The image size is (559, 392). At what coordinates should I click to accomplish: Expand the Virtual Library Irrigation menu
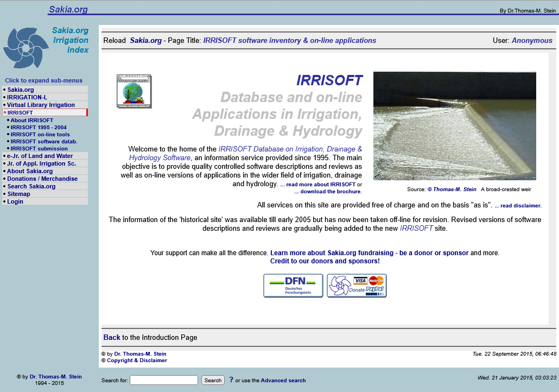coord(45,105)
